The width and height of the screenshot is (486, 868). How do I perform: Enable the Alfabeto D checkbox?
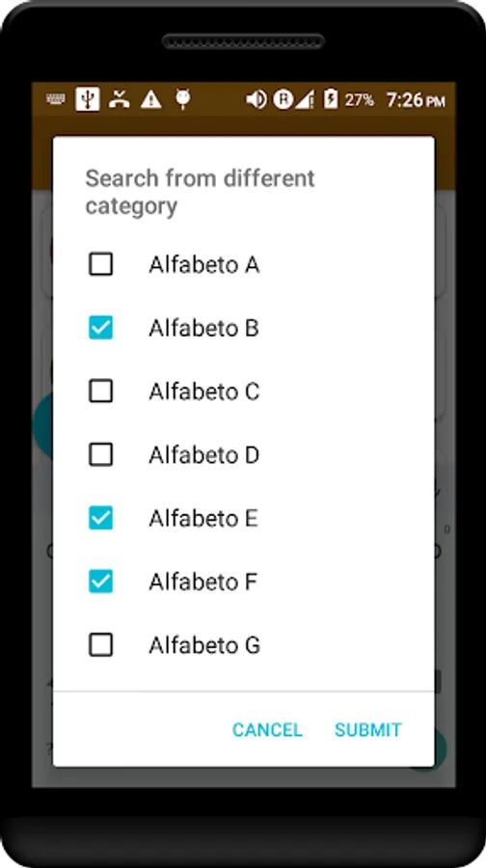coord(100,454)
